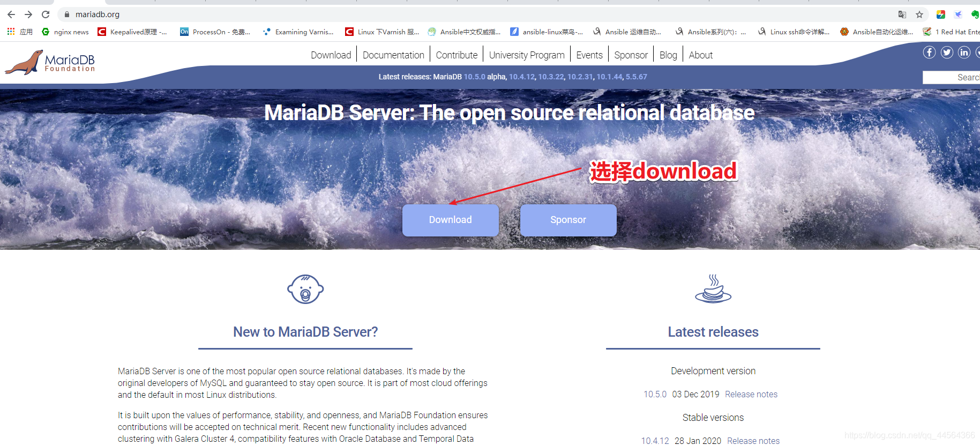Open the 10.3.22 release link
Viewport: 980px width, 445px height.
(551, 77)
